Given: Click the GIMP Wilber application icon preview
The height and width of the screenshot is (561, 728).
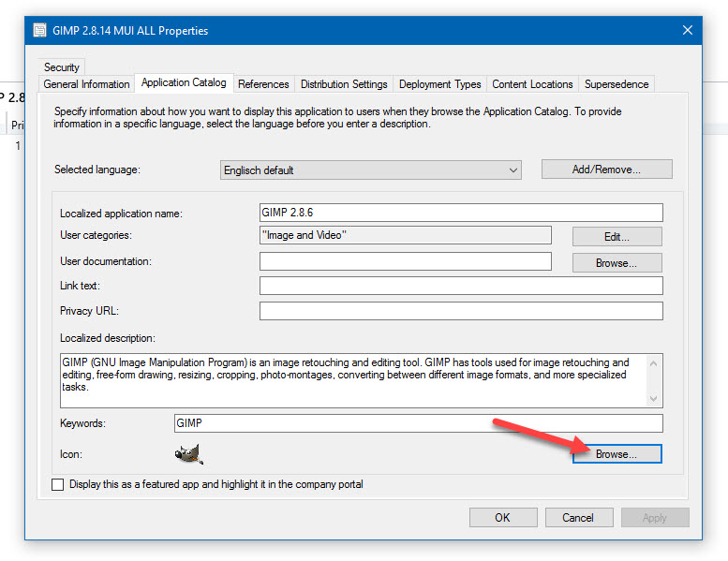Looking at the screenshot, I should click(x=189, y=454).
